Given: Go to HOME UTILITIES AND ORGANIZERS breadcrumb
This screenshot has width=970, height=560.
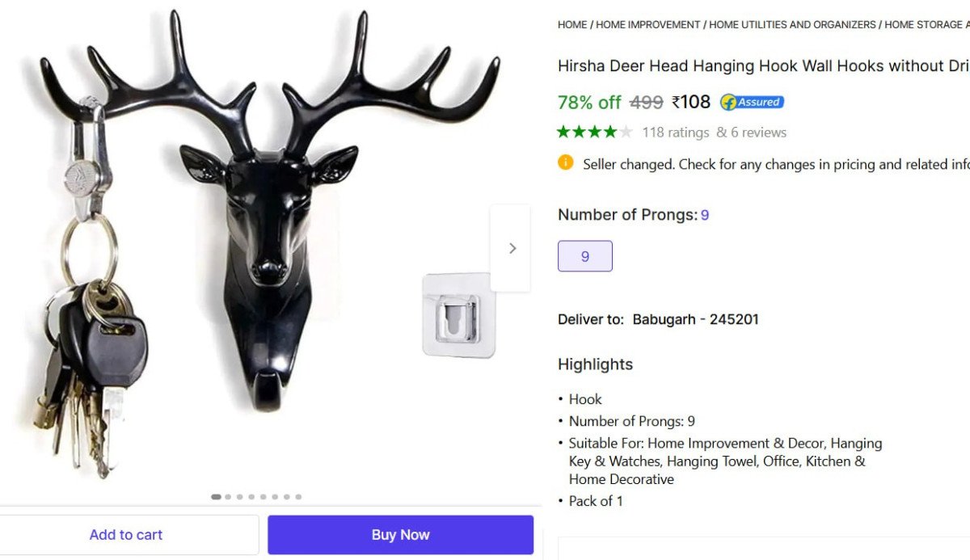Looking at the screenshot, I should click(x=792, y=25).
